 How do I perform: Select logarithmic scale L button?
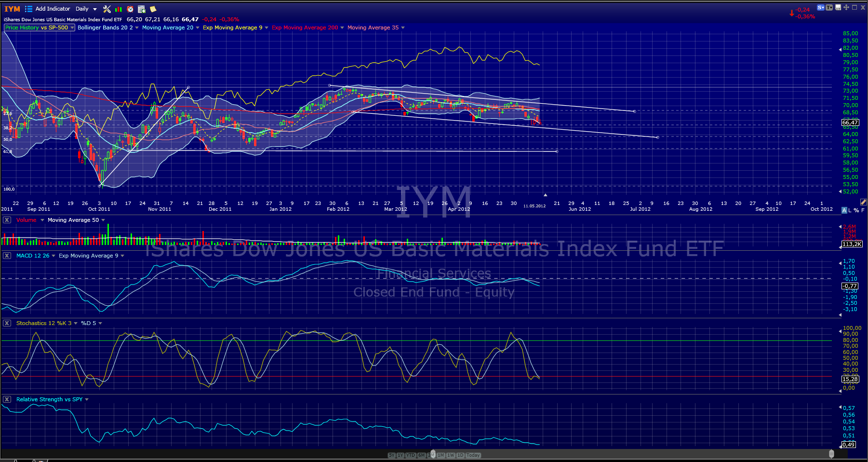850,210
